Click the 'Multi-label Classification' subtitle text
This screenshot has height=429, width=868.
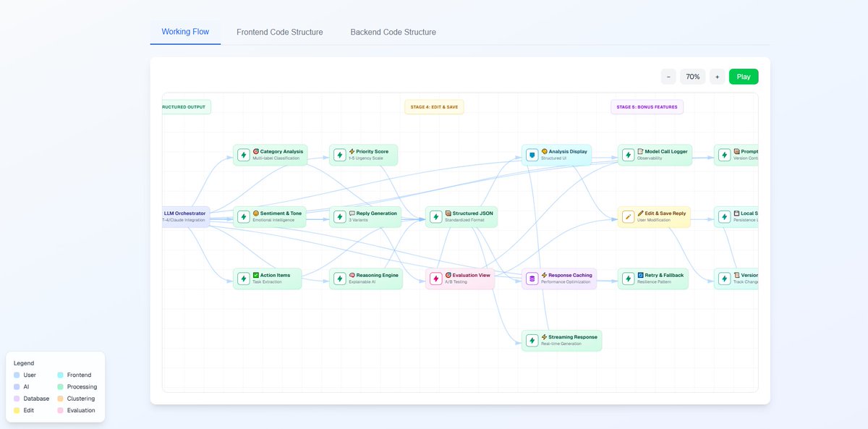tap(276, 158)
